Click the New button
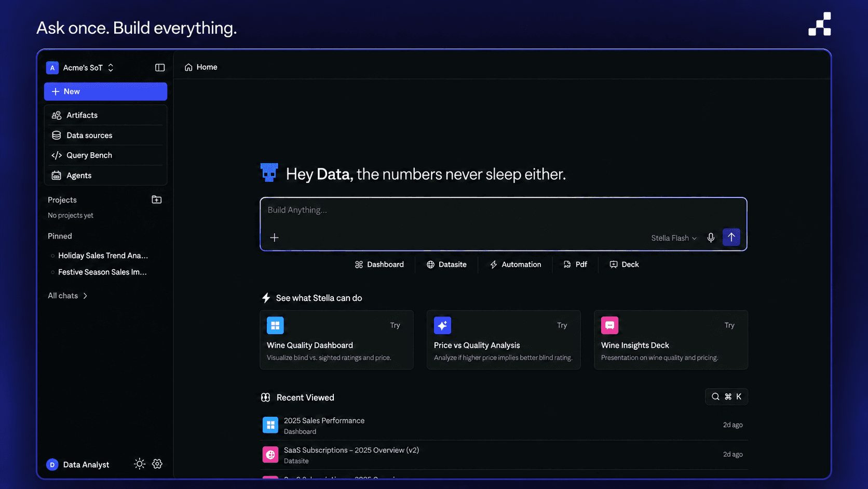868x489 pixels. click(x=105, y=91)
